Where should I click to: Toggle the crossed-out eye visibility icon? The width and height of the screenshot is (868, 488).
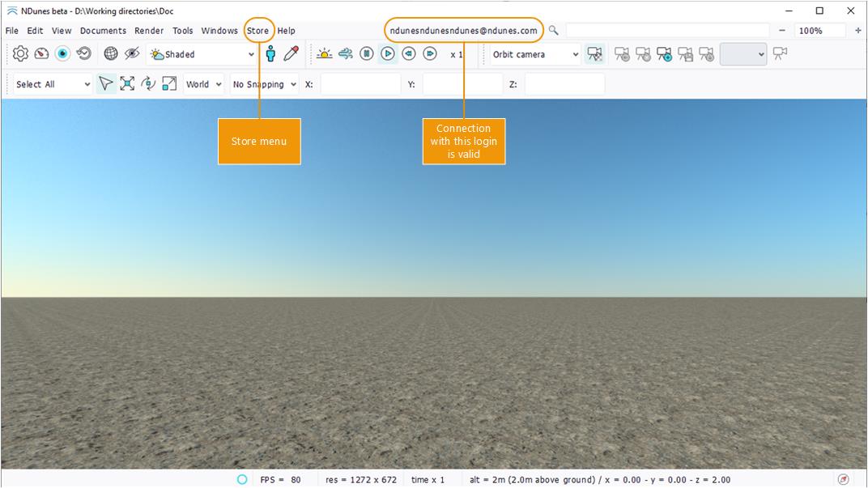tap(132, 54)
